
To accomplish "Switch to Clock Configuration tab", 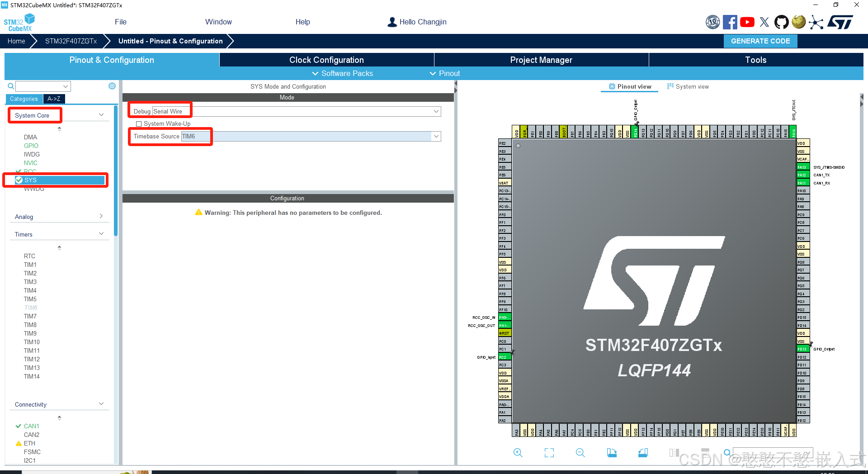I will pos(326,60).
